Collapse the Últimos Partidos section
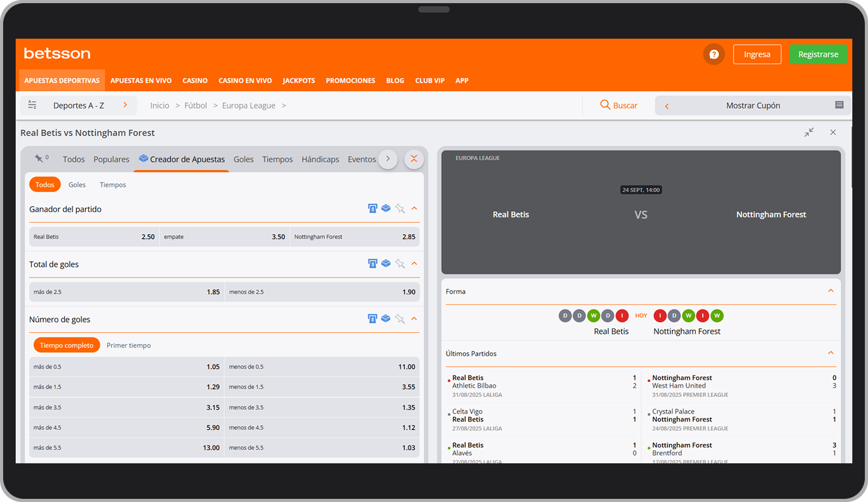This screenshot has height=502, width=868. coord(831,353)
